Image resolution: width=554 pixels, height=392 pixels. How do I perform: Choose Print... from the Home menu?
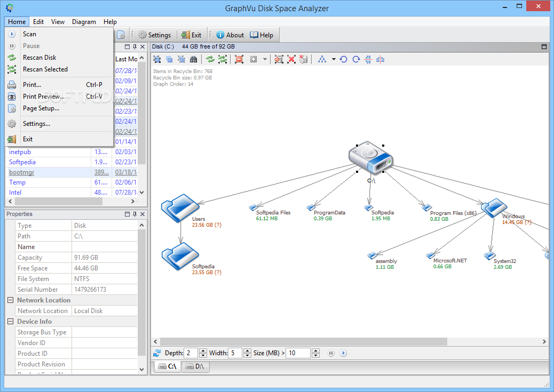(x=59, y=85)
